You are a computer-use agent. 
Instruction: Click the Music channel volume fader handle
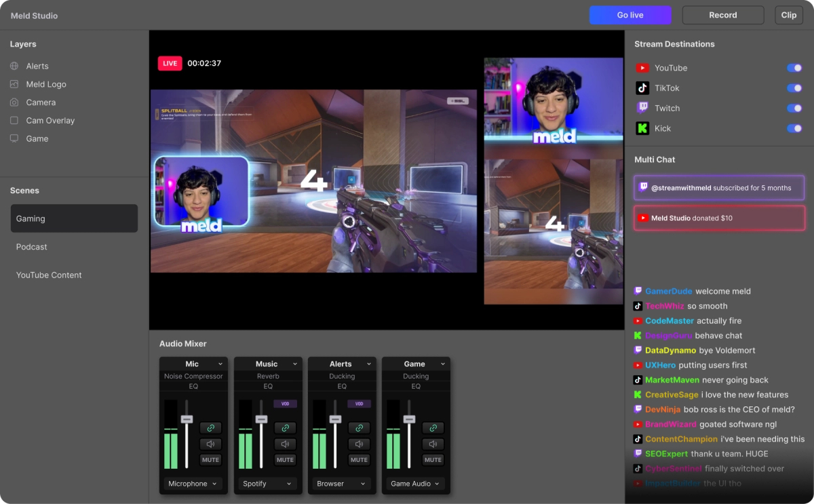(261, 419)
